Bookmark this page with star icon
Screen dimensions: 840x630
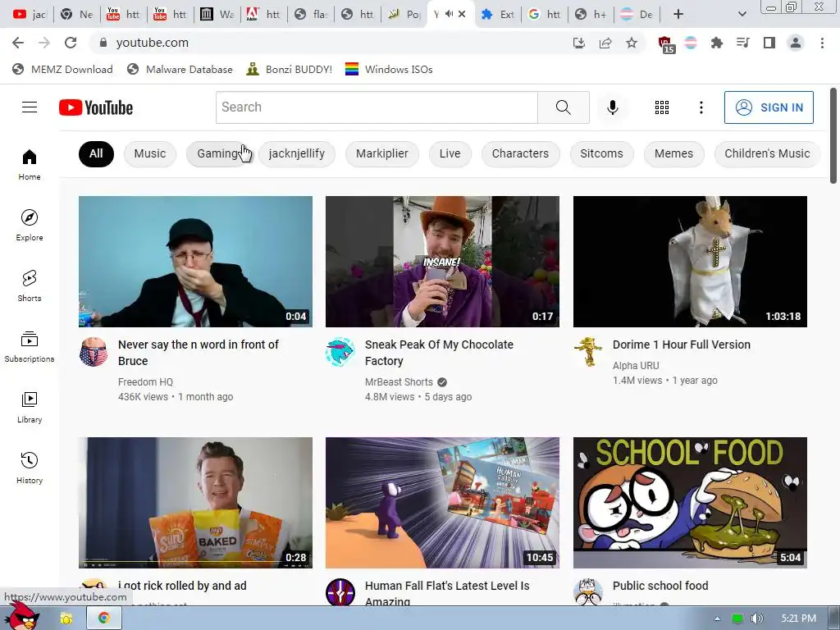(x=632, y=43)
